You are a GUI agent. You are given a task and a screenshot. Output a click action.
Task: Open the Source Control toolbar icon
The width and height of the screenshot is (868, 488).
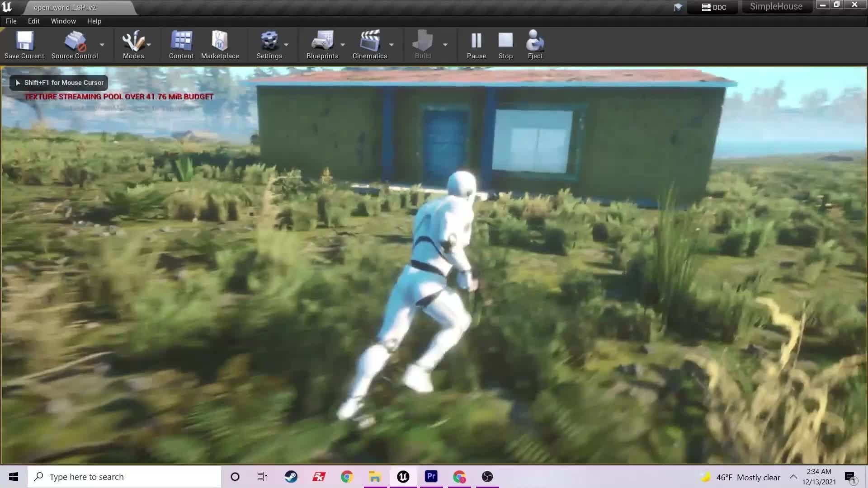click(75, 41)
